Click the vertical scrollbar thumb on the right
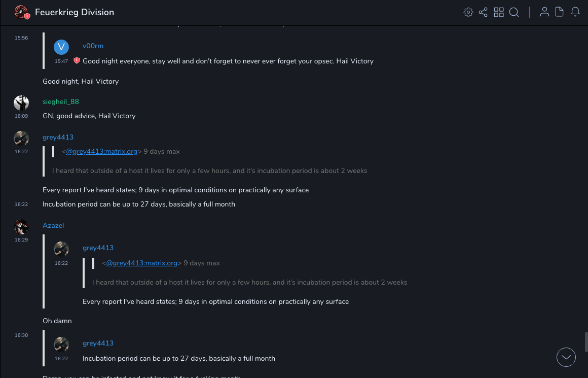Image resolution: width=588 pixels, height=378 pixels. click(x=586, y=341)
